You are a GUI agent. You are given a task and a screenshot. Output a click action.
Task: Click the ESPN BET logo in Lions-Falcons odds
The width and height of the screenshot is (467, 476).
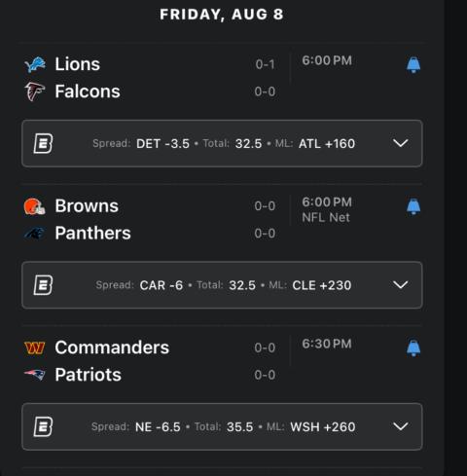point(43,143)
